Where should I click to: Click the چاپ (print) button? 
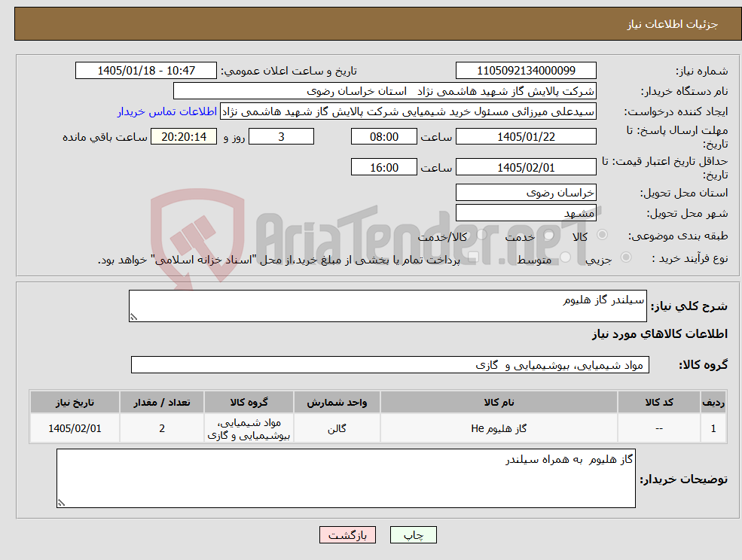(413, 535)
